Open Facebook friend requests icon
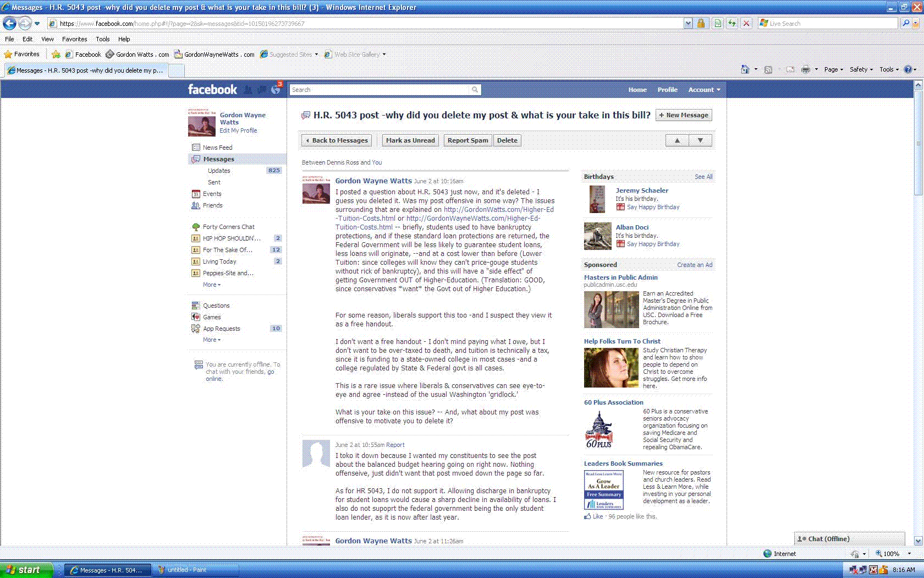 pyautogui.click(x=248, y=90)
